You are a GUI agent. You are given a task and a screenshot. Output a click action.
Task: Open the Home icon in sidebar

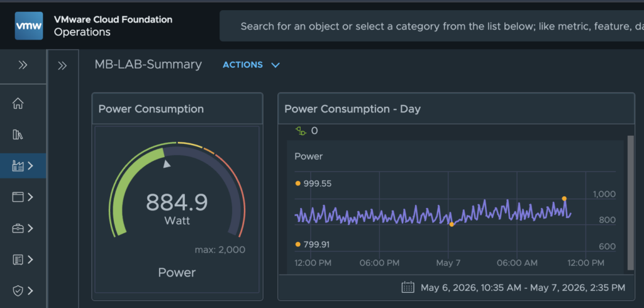[18, 104]
